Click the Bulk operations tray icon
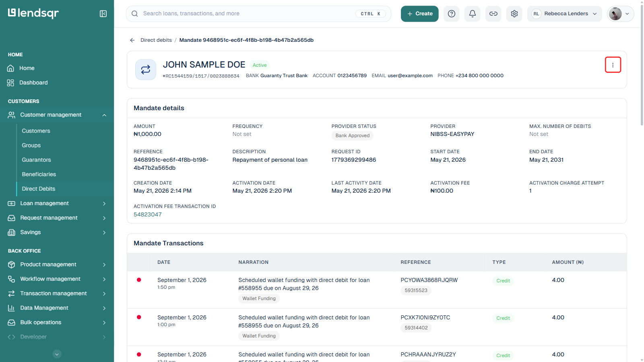The width and height of the screenshot is (644, 362). click(x=11, y=323)
